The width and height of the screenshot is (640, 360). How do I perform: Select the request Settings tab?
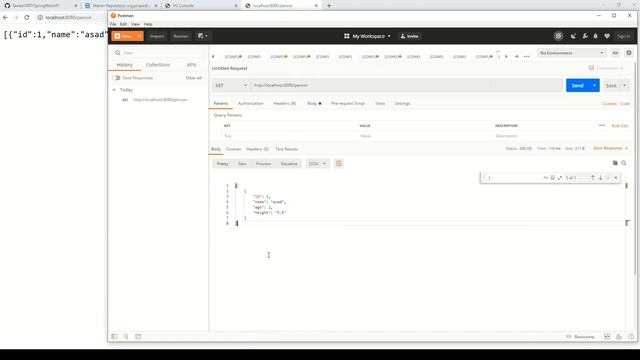tap(402, 103)
